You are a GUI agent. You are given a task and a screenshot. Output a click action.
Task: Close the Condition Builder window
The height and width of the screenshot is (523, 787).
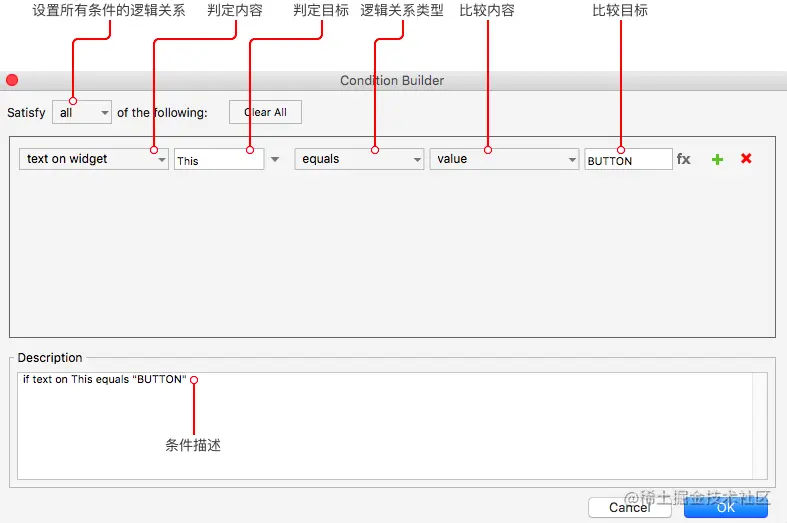[12, 80]
